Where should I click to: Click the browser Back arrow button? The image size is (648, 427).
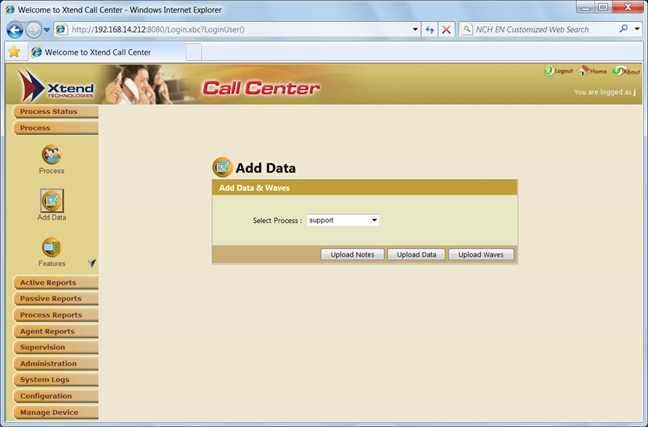point(15,30)
